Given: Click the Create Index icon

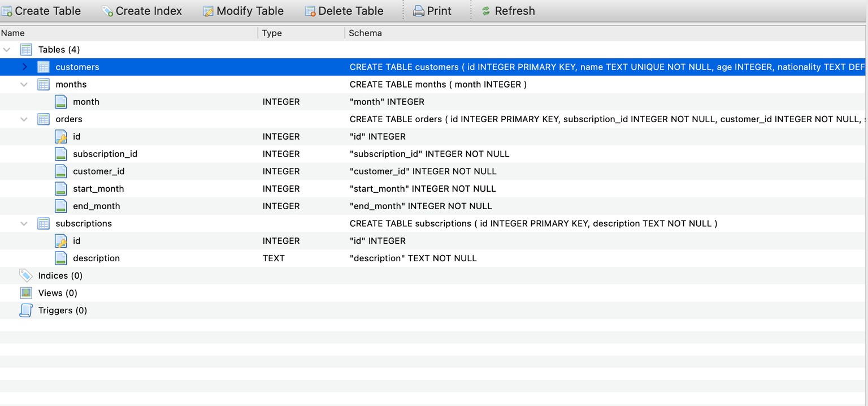Looking at the screenshot, I should point(107,11).
